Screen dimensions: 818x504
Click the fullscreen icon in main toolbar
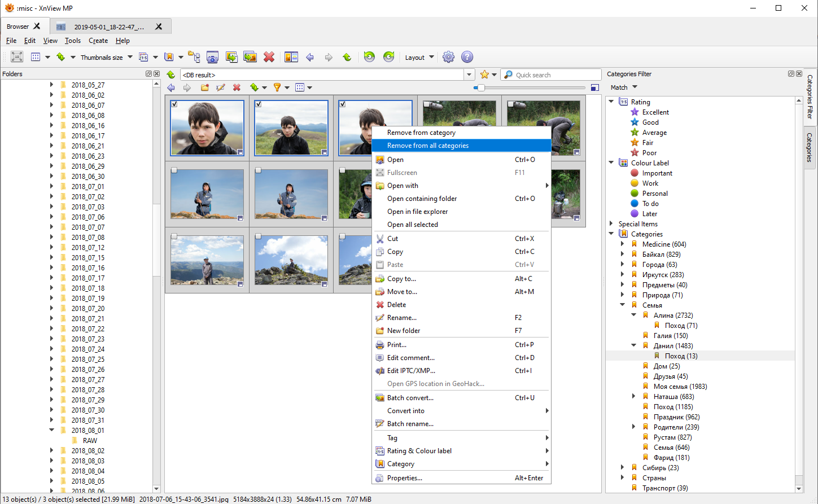pyautogui.click(x=17, y=57)
